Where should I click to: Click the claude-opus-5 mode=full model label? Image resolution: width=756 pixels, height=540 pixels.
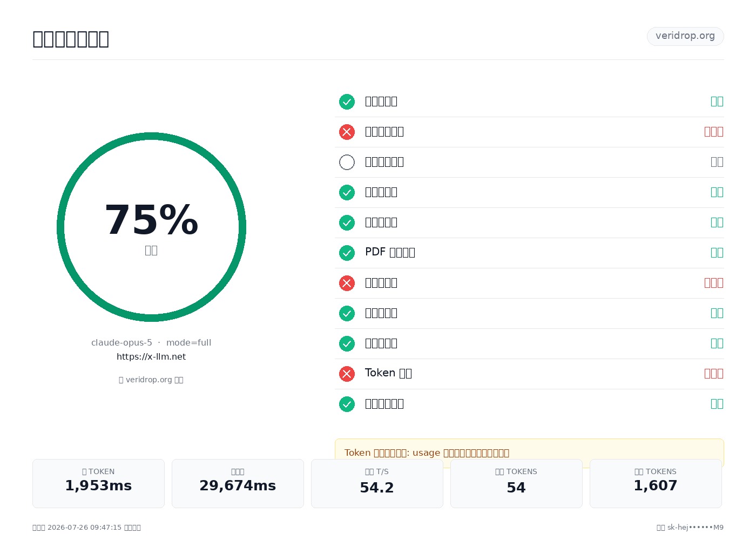click(151, 342)
